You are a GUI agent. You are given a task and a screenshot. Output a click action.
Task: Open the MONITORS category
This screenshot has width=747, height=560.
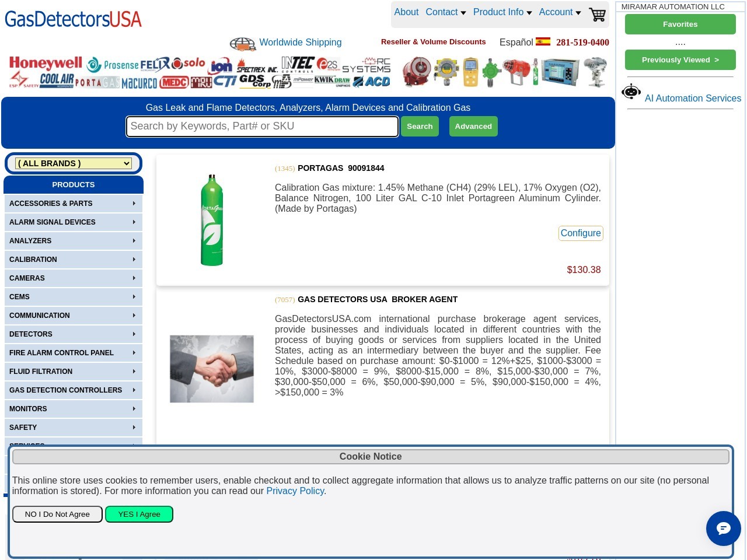(x=74, y=409)
